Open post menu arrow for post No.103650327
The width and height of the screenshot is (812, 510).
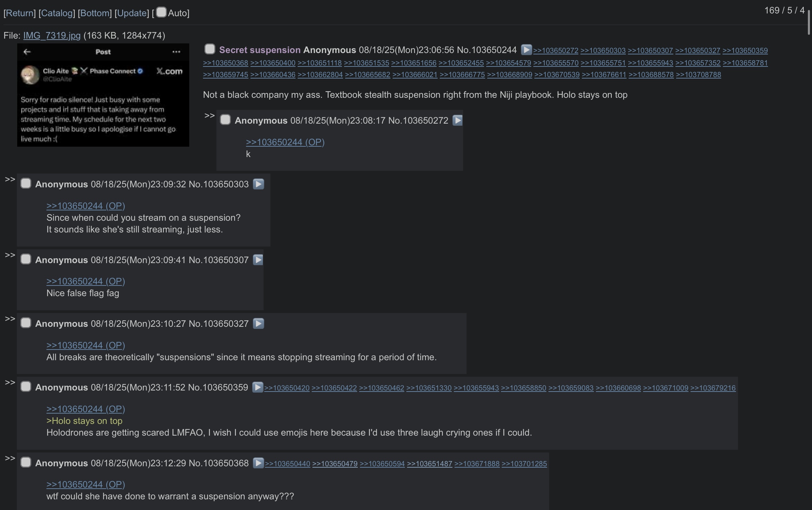[258, 324]
